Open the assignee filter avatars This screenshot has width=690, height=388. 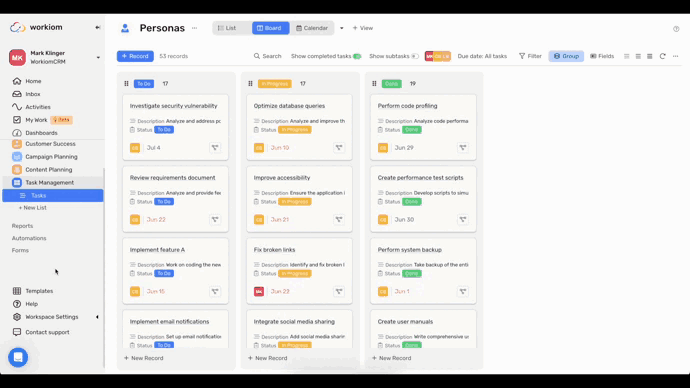[x=437, y=56]
